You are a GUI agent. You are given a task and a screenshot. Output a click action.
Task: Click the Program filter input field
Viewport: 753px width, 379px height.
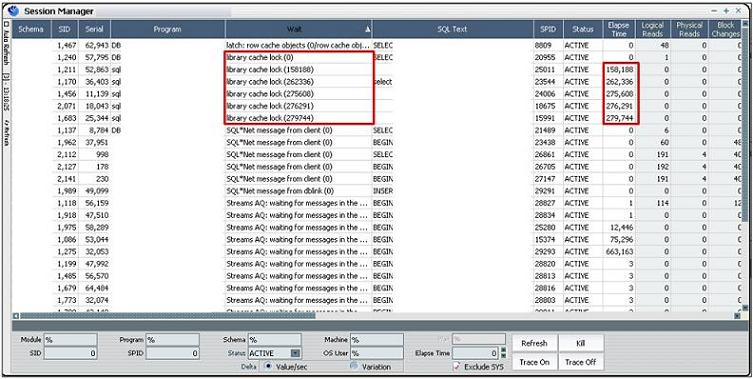point(172,340)
